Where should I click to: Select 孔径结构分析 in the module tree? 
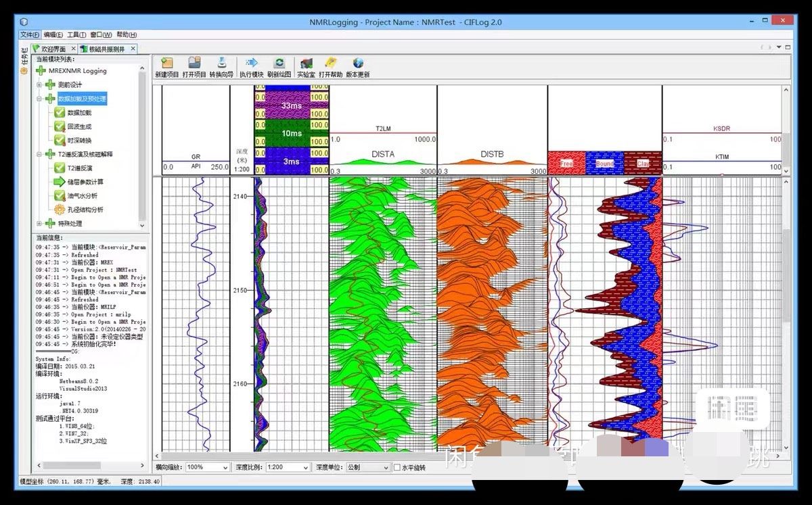point(85,210)
